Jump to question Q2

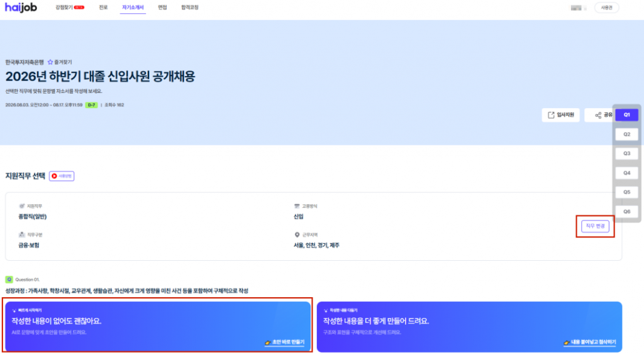[627, 134]
